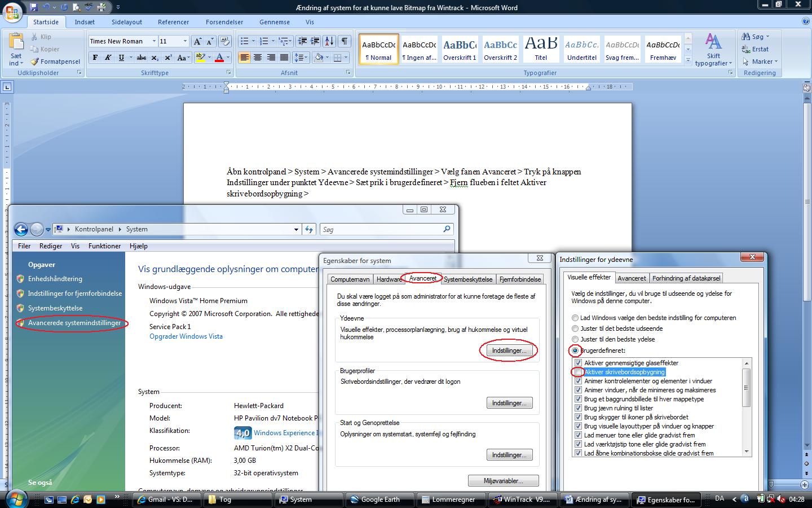Align text to the left
Image resolution: width=812 pixels, height=508 pixels.
point(244,58)
